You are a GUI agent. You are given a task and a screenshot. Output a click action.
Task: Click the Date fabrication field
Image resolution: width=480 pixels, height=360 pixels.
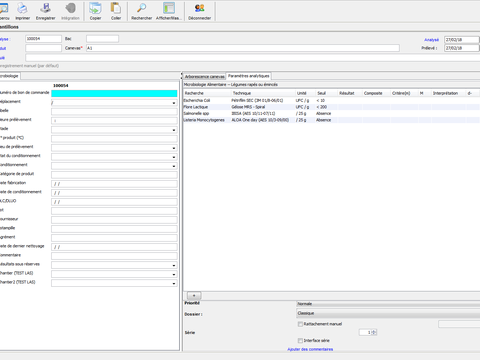tap(114, 184)
